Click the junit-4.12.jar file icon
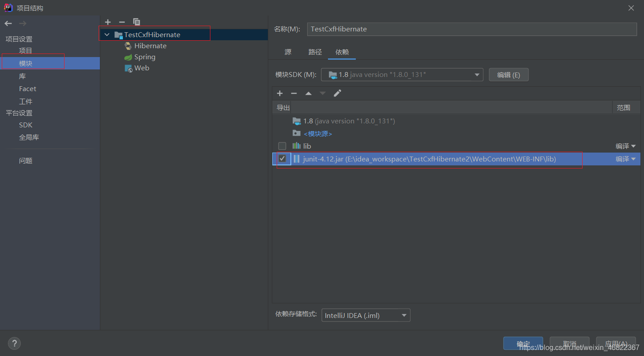Image resolution: width=644 pixels, height=356 pixels. (x=297, y=159)
